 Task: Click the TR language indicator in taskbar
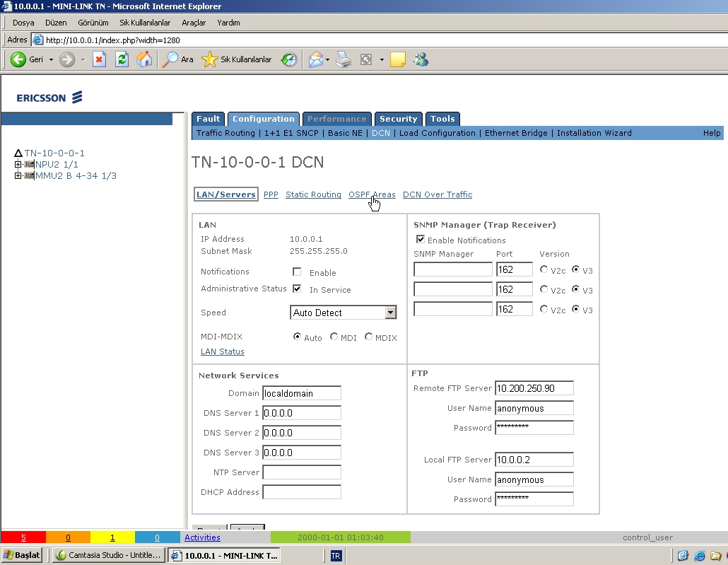[336, 556]
